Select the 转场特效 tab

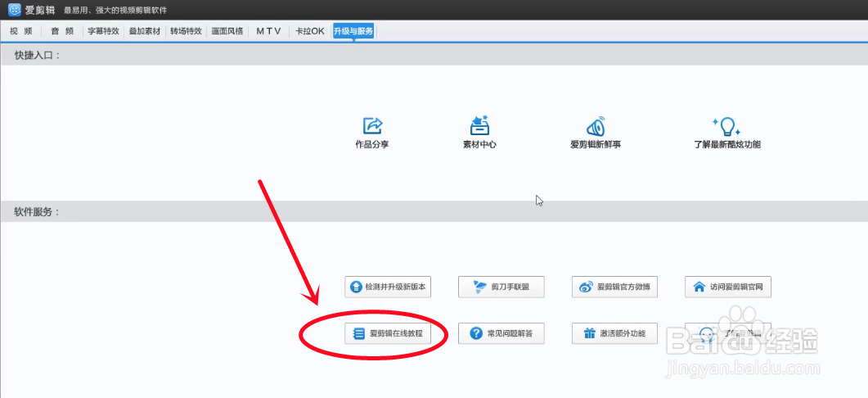(x=186, y=31)
